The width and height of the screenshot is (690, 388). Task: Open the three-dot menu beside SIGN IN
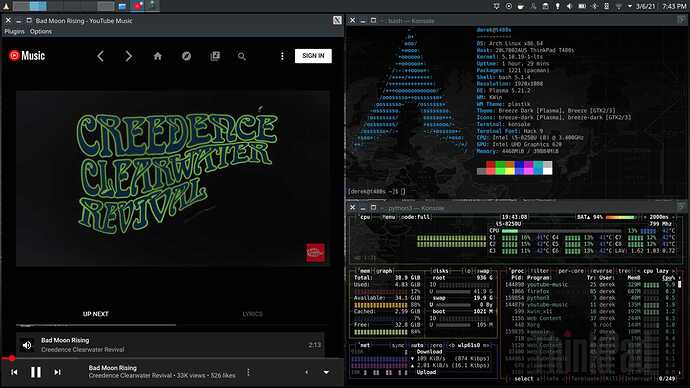(x=282, y=56)
